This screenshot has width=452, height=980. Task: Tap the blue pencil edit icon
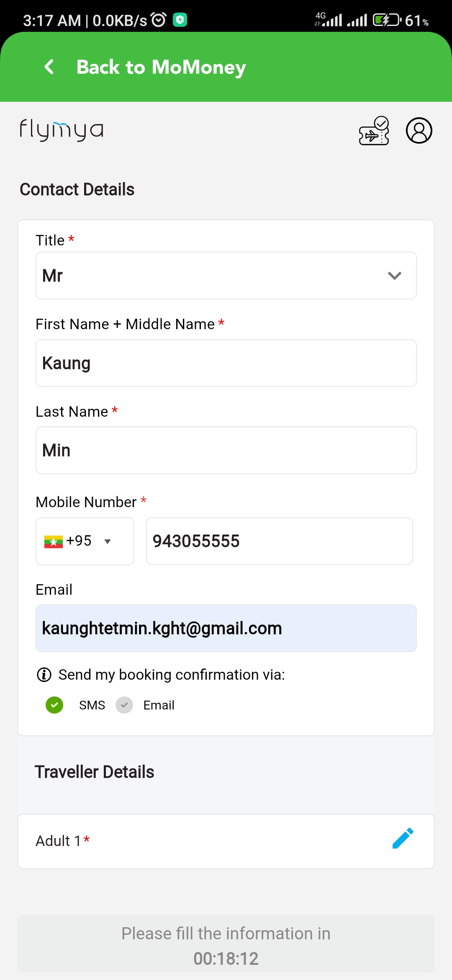pyautogui.click(x=403, y=838)
